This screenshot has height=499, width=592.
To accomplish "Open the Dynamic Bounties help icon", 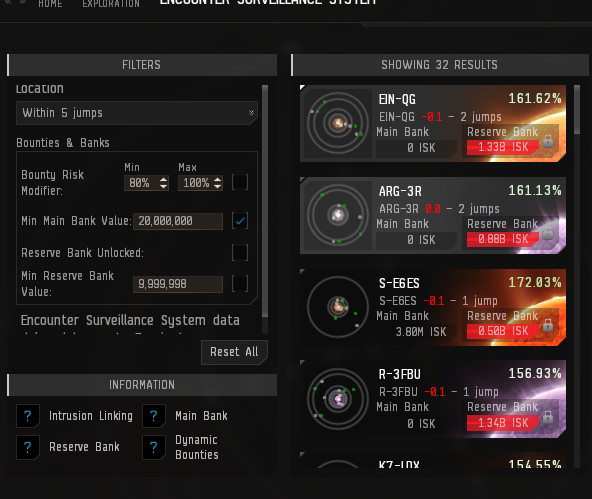I will pyautogui.click(x=154, y=447).
